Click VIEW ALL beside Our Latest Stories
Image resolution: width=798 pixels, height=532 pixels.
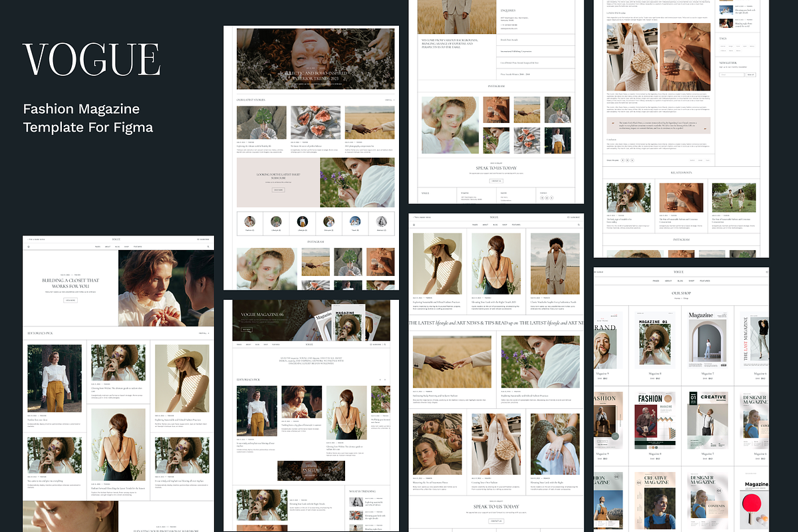pos(390,100)
